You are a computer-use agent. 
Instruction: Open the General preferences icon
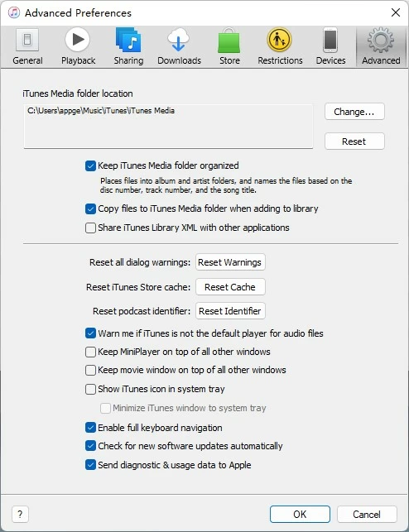tap(27, 40)
